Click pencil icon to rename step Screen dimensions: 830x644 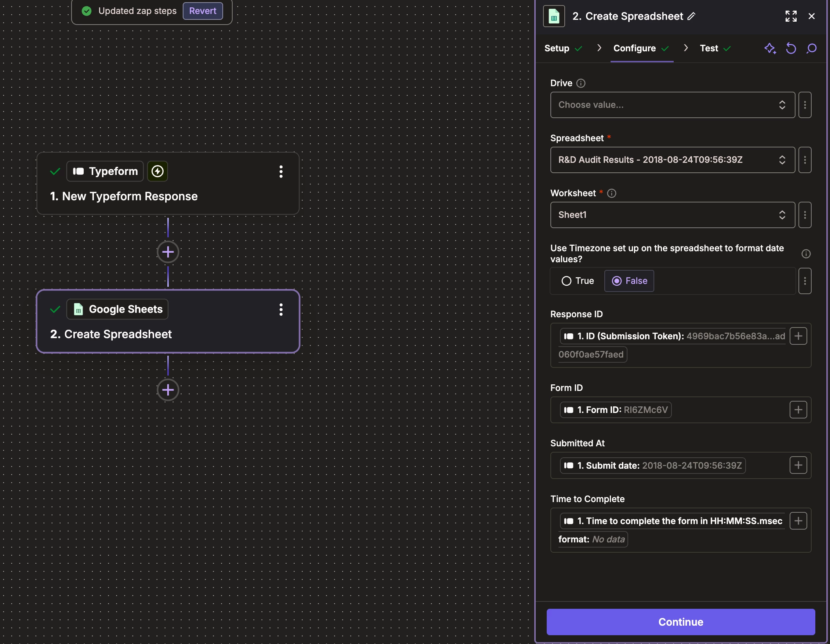tap(692, 16)
